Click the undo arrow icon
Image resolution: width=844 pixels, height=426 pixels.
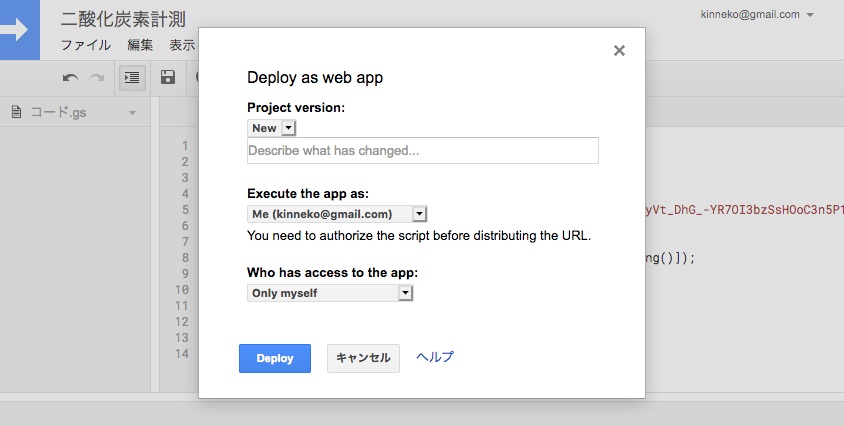pyautogui.click(x=70, y=77)
